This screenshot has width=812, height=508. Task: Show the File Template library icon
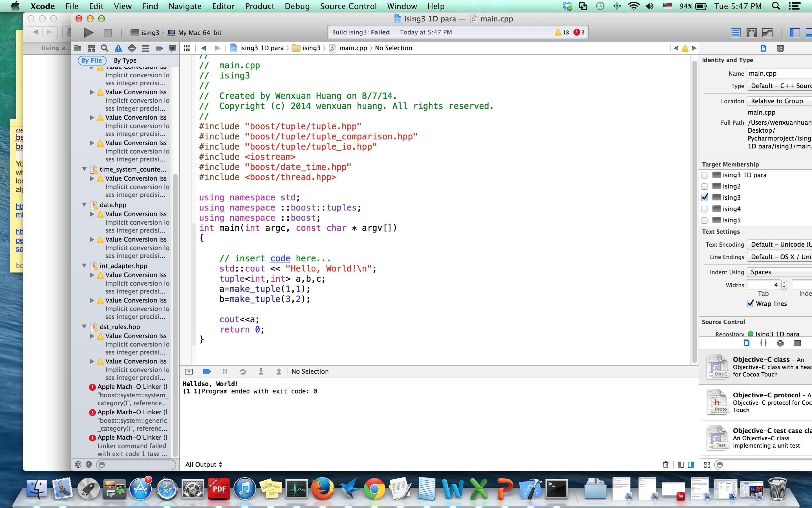pyautogui.click(x=747, y=343)
